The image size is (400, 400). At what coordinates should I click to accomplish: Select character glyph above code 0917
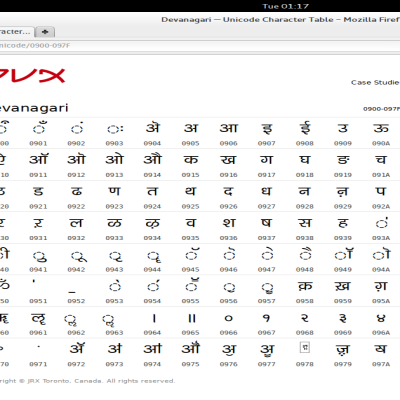click(267, 160)
